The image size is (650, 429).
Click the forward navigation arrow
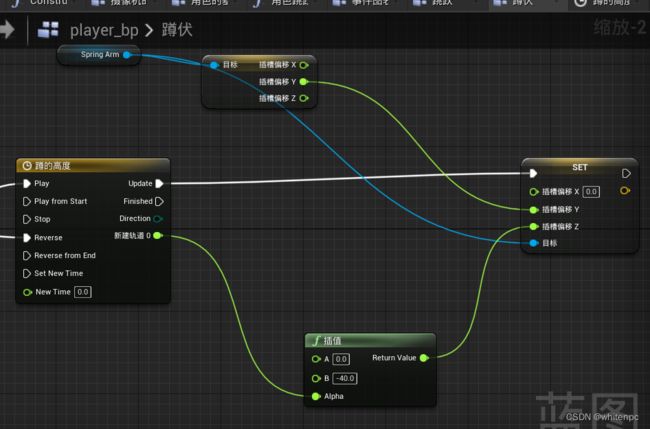pos(7,29)
